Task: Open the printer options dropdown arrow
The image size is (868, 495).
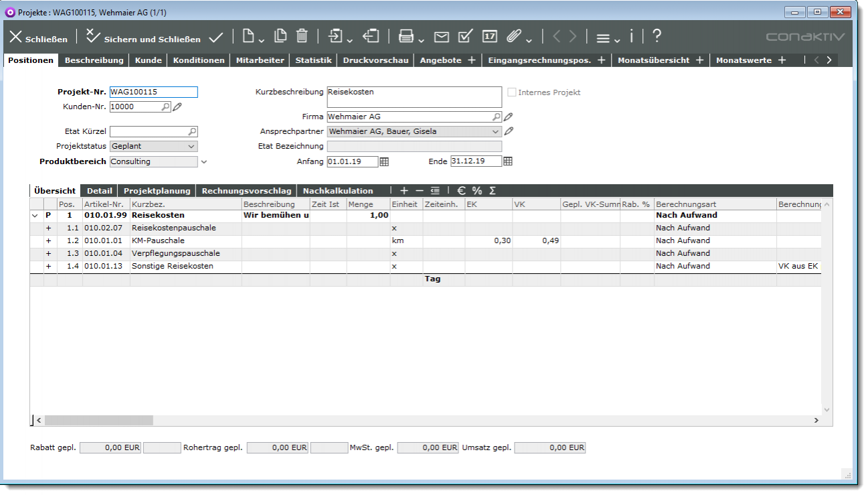Action: pos(420,40)
